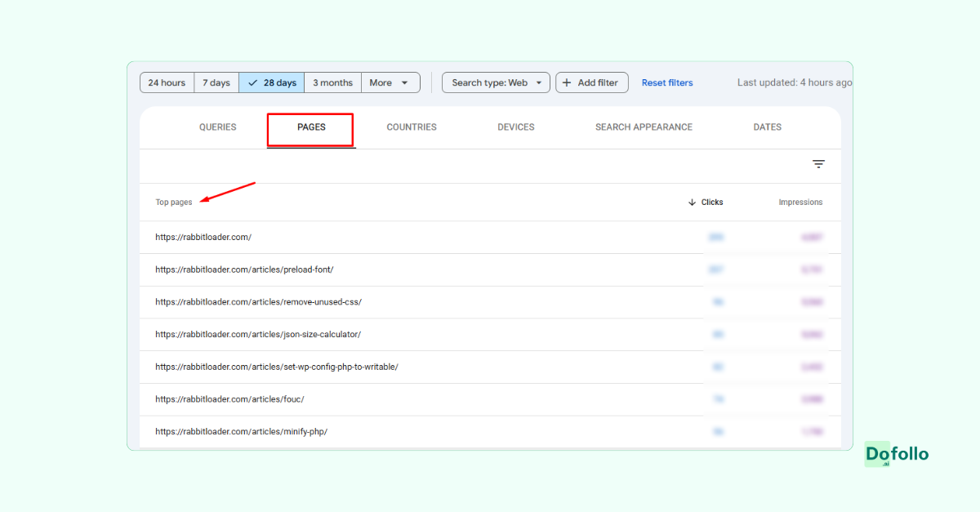Viewport: 980px width, 512px height.
Task: Open the More date range dropdown
Action: (x=390, y=82)
